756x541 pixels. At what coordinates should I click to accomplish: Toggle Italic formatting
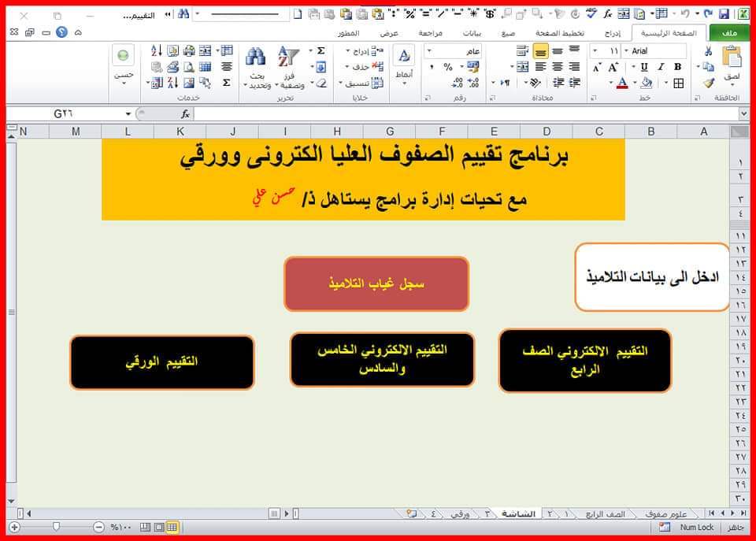(661, 67)
